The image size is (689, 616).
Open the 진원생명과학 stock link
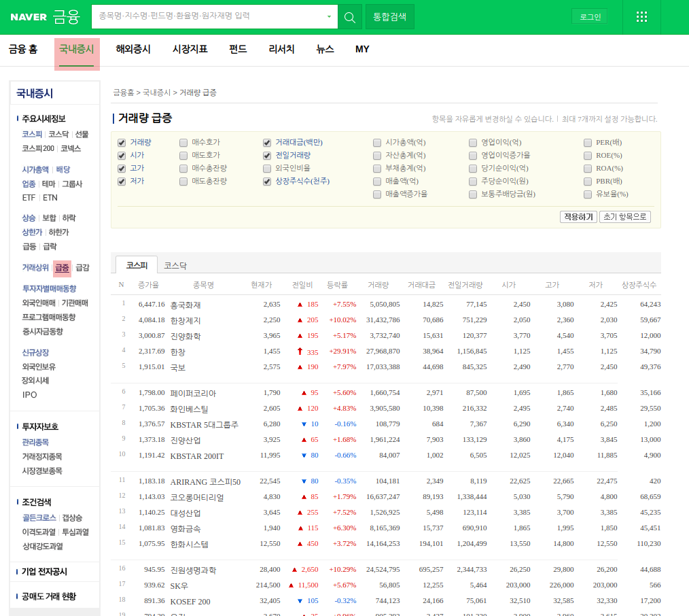point(194,570)
